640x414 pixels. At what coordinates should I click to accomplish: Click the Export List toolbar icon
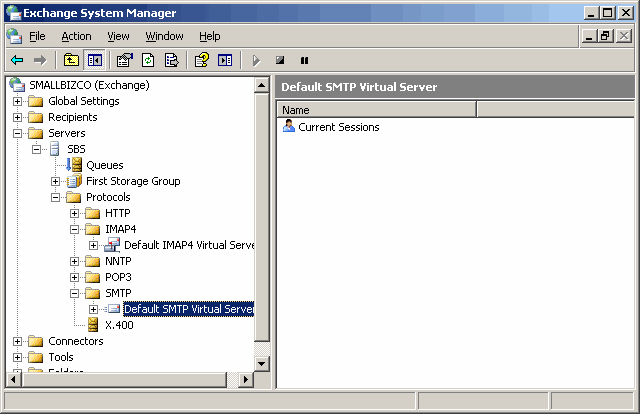coord(171,60)
